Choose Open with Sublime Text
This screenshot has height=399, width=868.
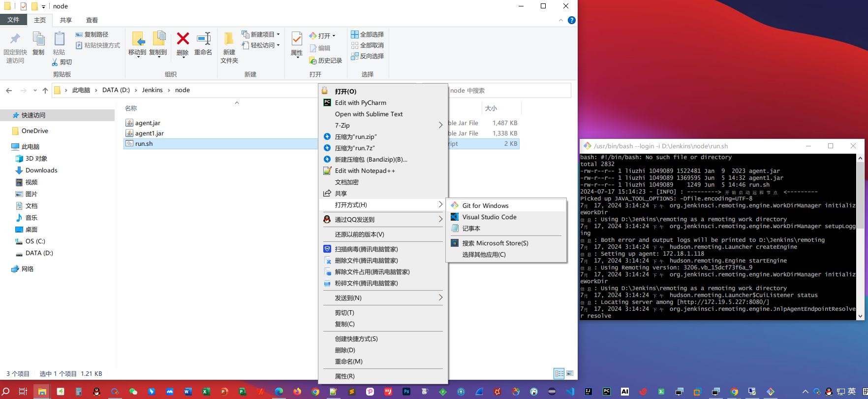(383, 114)
